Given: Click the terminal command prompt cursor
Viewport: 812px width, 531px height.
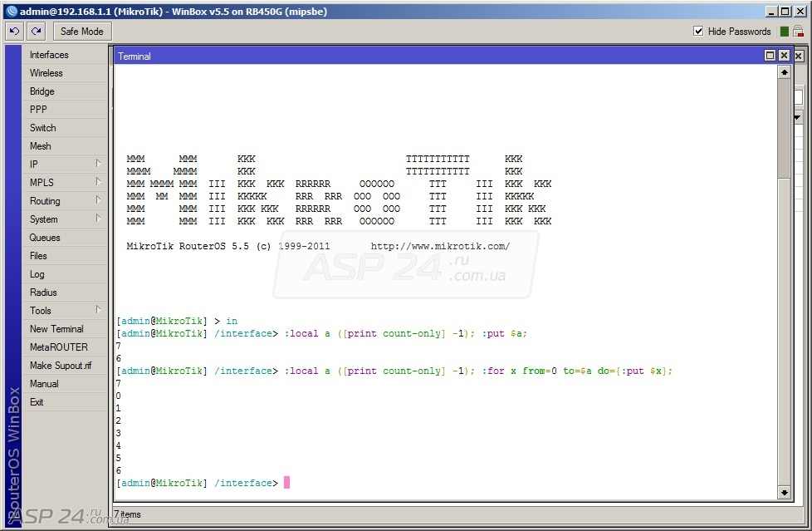Looking at the screenshot, I should [287, 483].
